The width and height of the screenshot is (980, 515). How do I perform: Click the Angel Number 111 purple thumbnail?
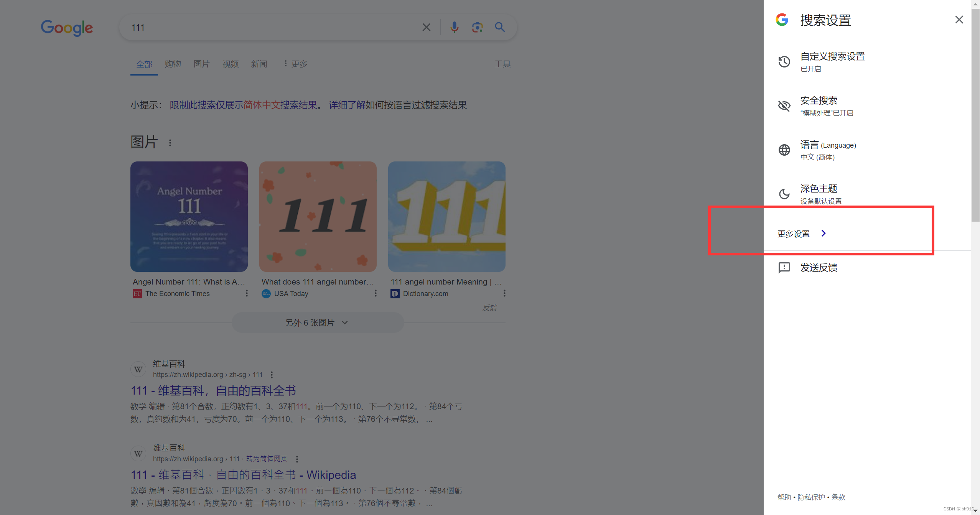189,216
